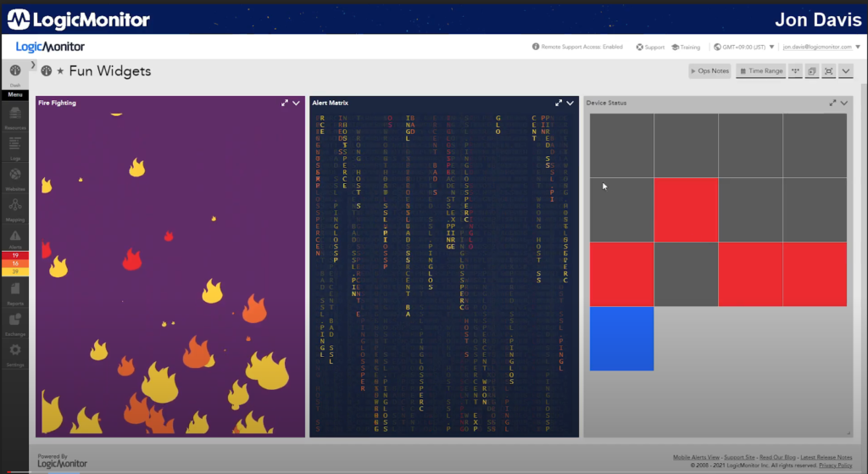Open the dashboard options chevron menu
The image size is (868, 474).
pyautogui.click(x=846, y=71)
